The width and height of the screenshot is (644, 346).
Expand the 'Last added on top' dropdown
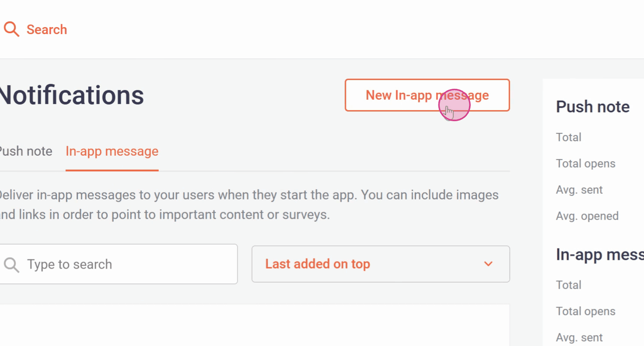coord(380,264)
